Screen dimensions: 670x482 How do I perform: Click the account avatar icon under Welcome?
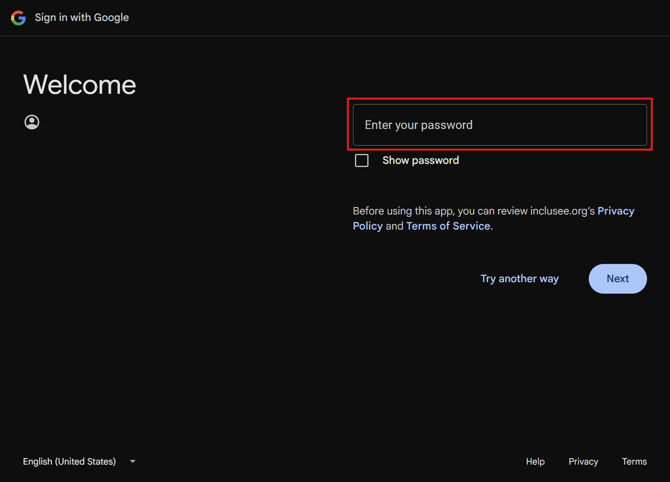tap(32, 122)
